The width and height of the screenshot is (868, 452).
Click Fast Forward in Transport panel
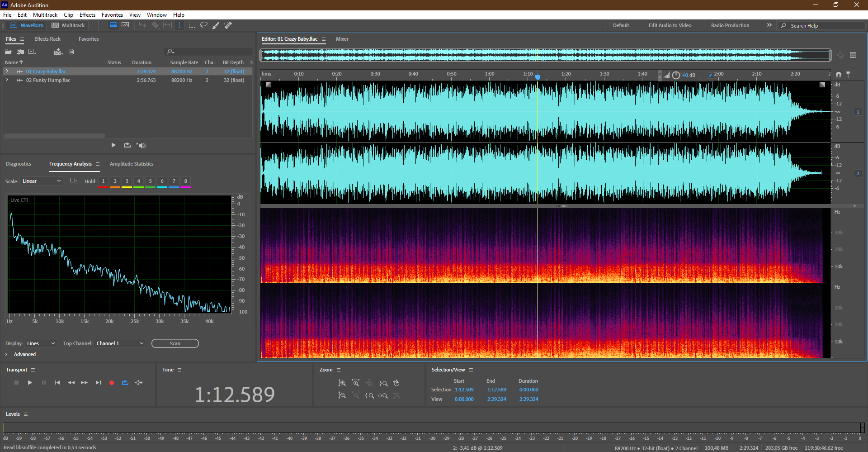pyautogui.click(x=84, y=383)
